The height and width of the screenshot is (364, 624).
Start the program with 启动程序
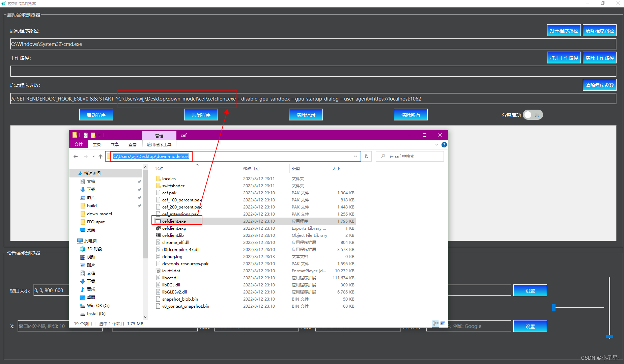coord(96,115)
